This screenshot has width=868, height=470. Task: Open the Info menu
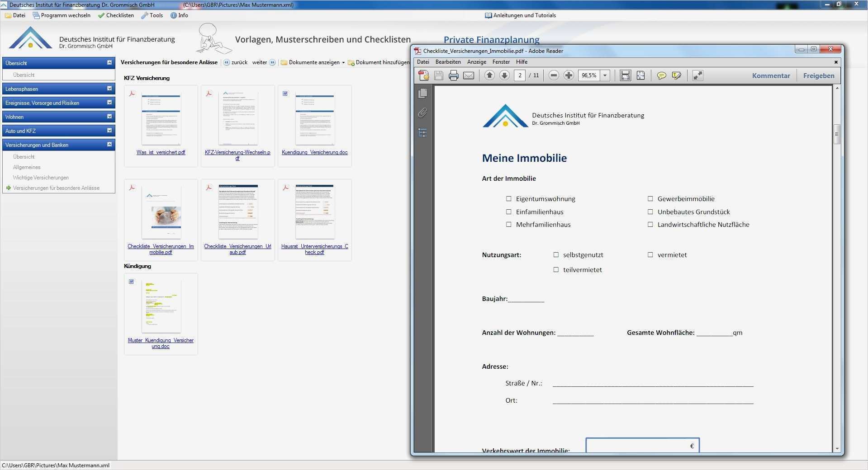tap(179, 15)
